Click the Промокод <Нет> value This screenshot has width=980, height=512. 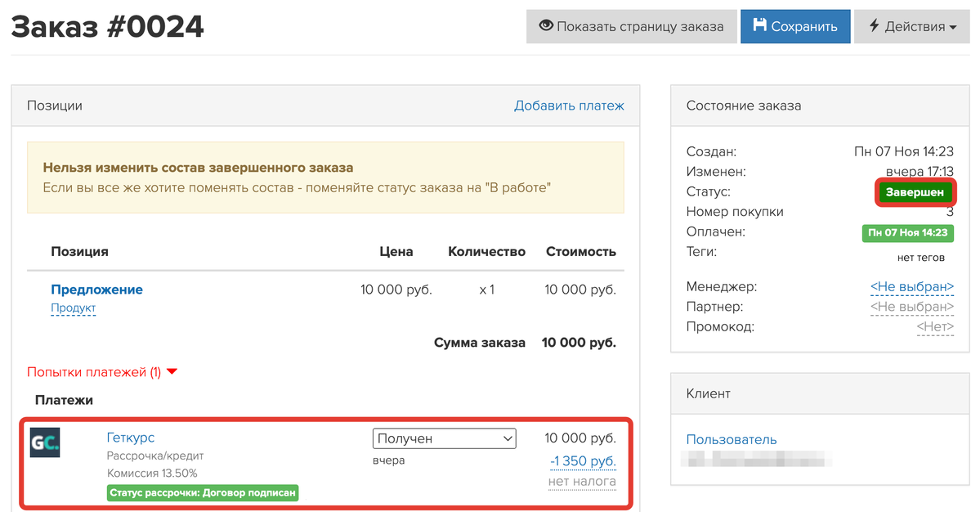tap(935, 326)
